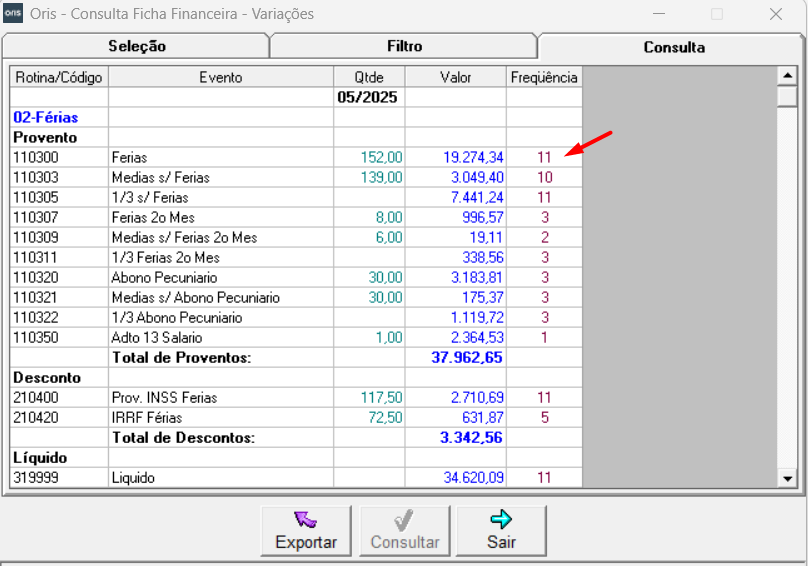Click the scrollbar down arrow

(x=787, y=478)
